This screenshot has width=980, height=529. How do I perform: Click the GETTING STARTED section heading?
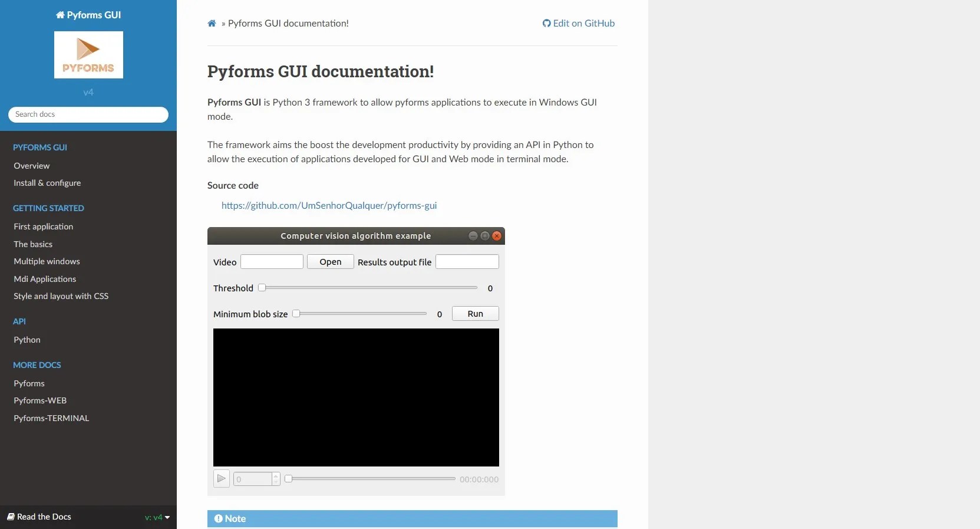48,208
